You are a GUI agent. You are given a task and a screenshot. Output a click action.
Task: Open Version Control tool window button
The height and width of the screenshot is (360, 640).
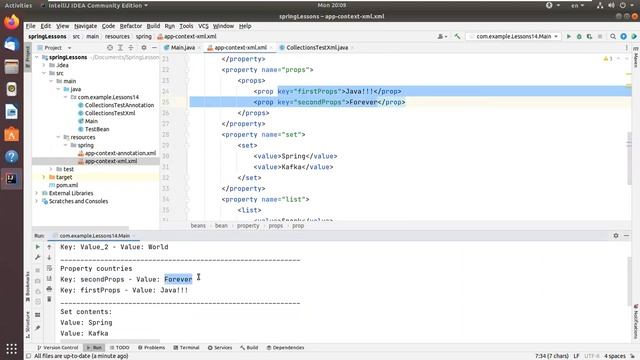click(58, 348)
